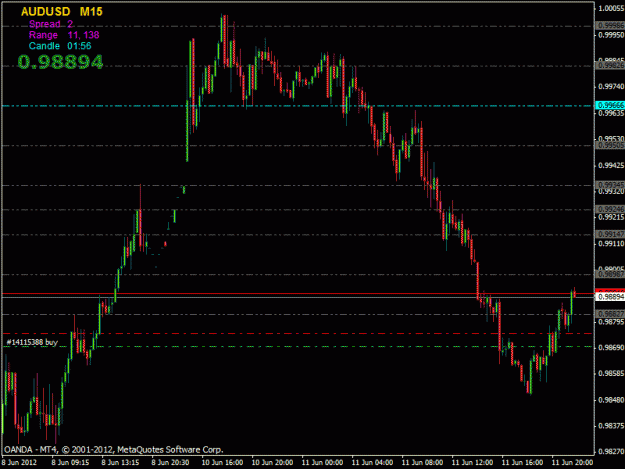Click the 0.99110 price scale label
The image size is (625, 469).
pos(611,243)
